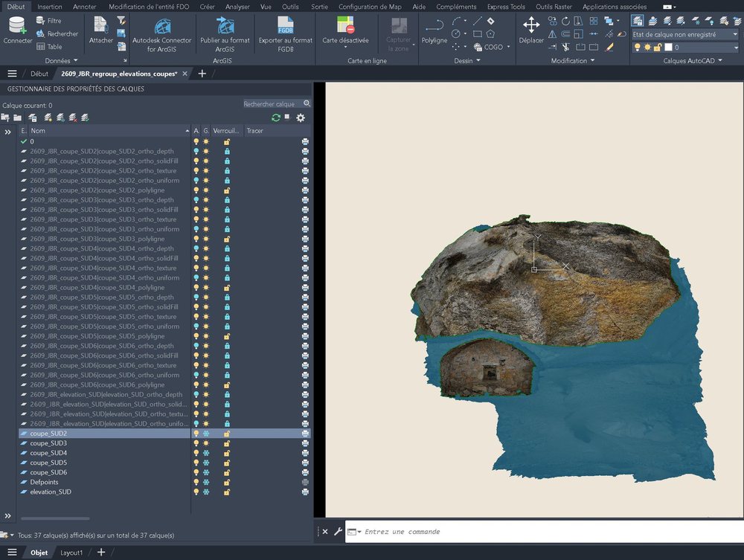Screen dimensions: 744x560
Task: Expand the layer filter tree chevrons
Action: pos(7,132)
